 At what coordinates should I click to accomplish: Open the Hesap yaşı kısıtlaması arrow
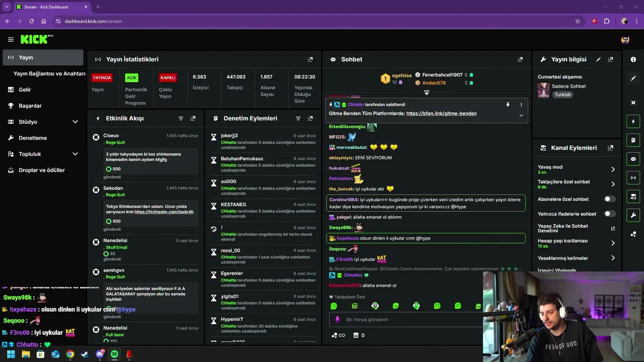click(613, 243)
